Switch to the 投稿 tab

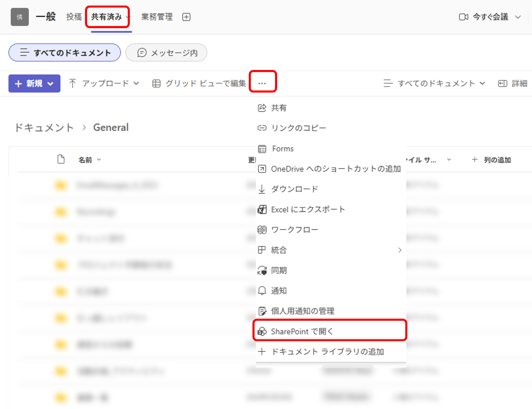[74, 17]
